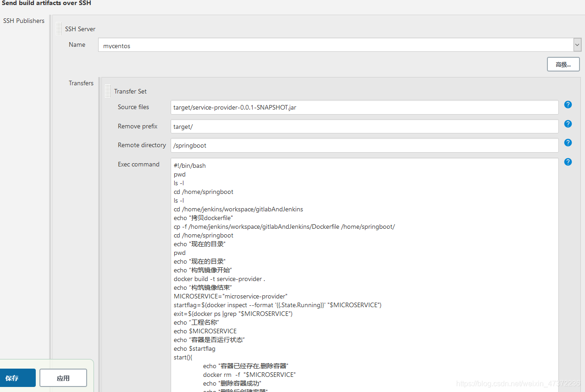The image size is (585, 392).
Task: Click the 'cp -f /home/jenkins/workspace' line
Action: point(284,226)
